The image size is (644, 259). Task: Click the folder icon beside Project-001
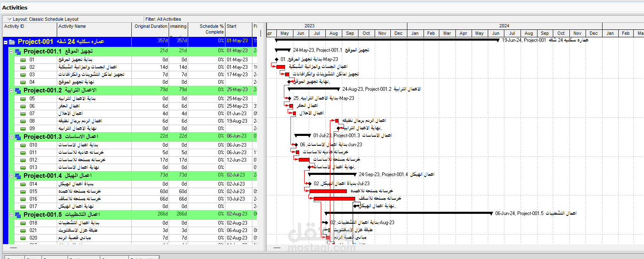[12, 42]
